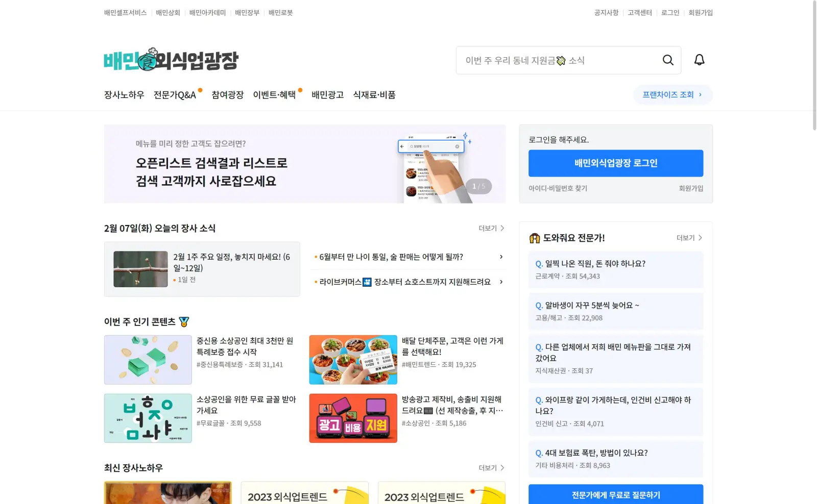Click 배민아카데미 top link
The image size is (817, 504).
click(x=207, y=13)
